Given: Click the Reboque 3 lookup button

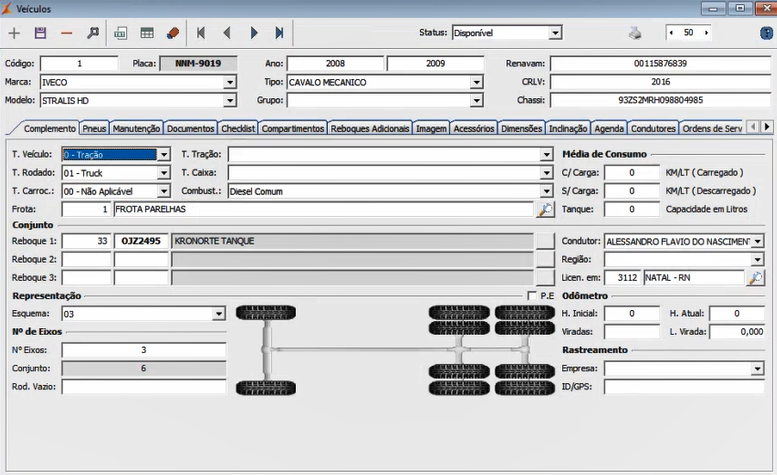Looking at the screenshot, I should 545,278.
